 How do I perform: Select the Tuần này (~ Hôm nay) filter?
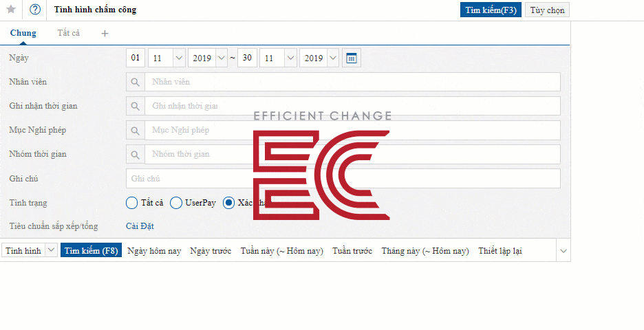coord(282,251)
